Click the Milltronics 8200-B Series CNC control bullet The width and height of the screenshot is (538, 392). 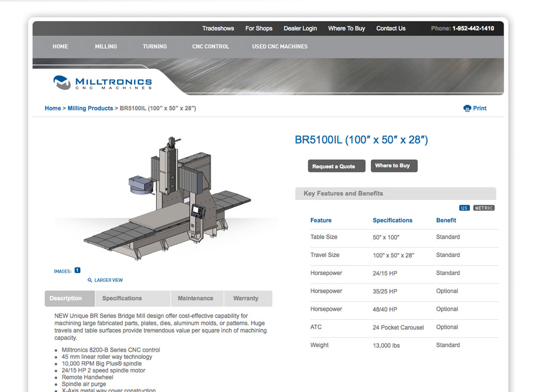(x=111, y=350)
